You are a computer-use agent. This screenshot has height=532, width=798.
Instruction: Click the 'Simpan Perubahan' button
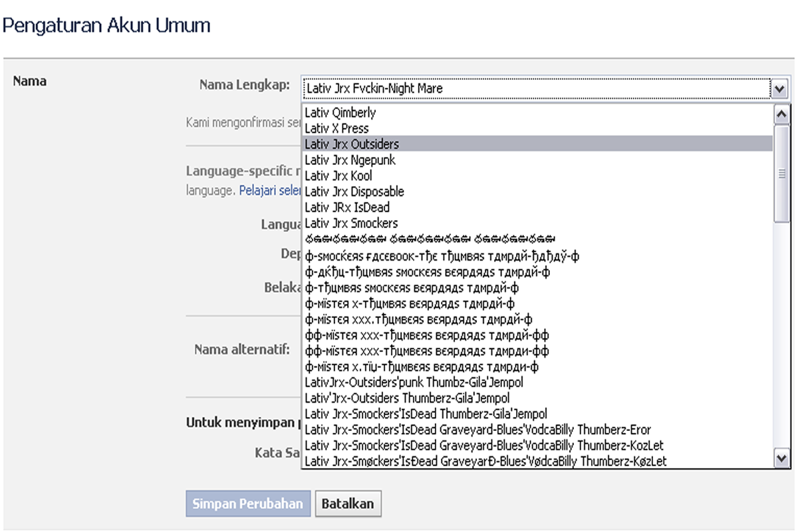(x=247, y=503)
